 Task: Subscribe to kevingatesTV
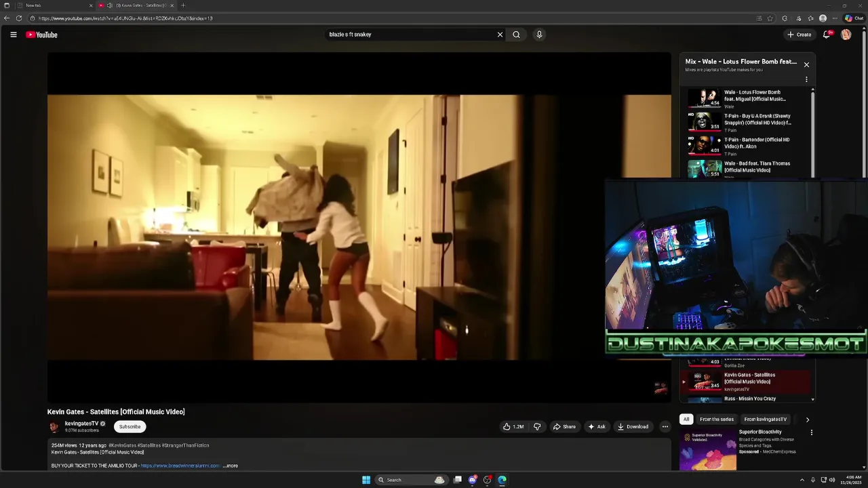pyautogui.click(x=130, y=426)
